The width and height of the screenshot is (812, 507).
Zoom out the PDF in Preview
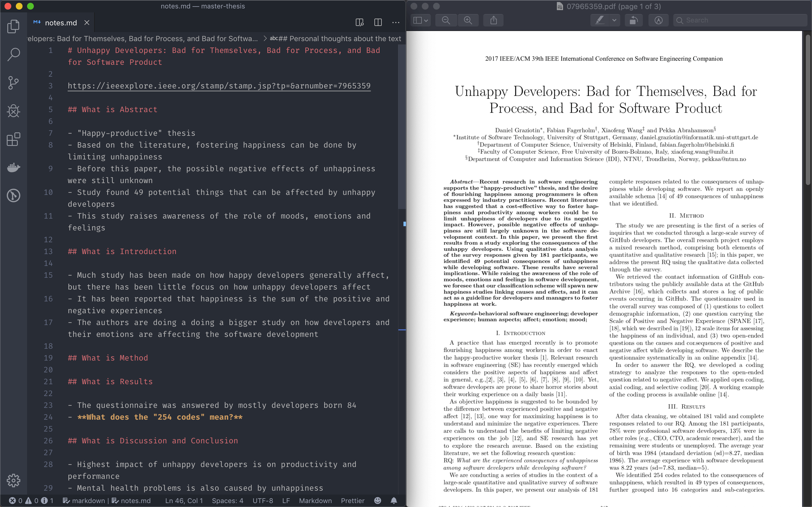pos(445,20)
